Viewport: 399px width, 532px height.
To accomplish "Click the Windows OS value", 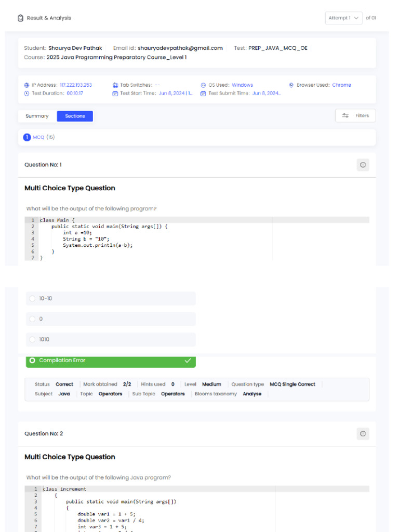I will 242,85.
